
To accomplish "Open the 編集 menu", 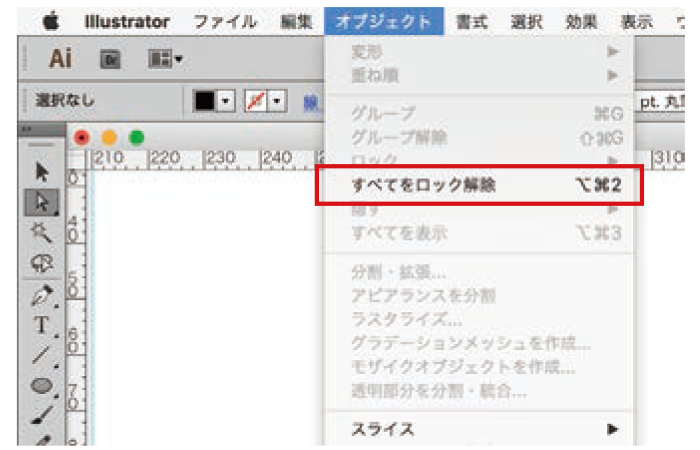I will coord(296,21).
